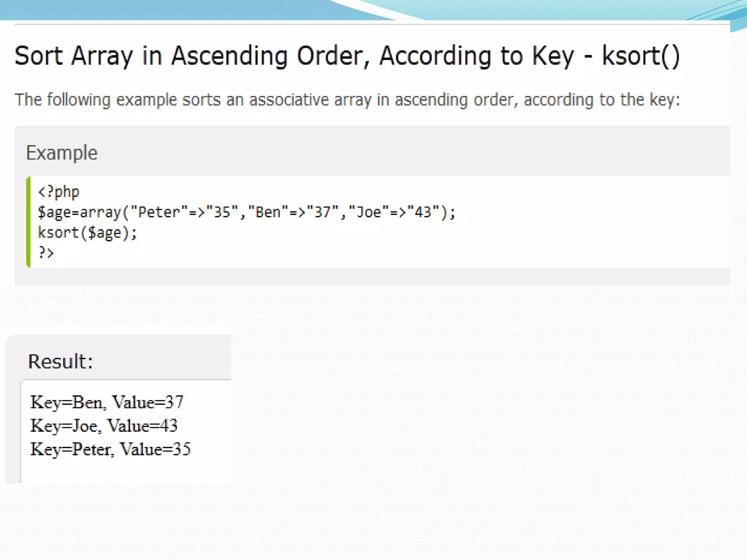Click the slide title about ksort()

(x=347, y=56)
